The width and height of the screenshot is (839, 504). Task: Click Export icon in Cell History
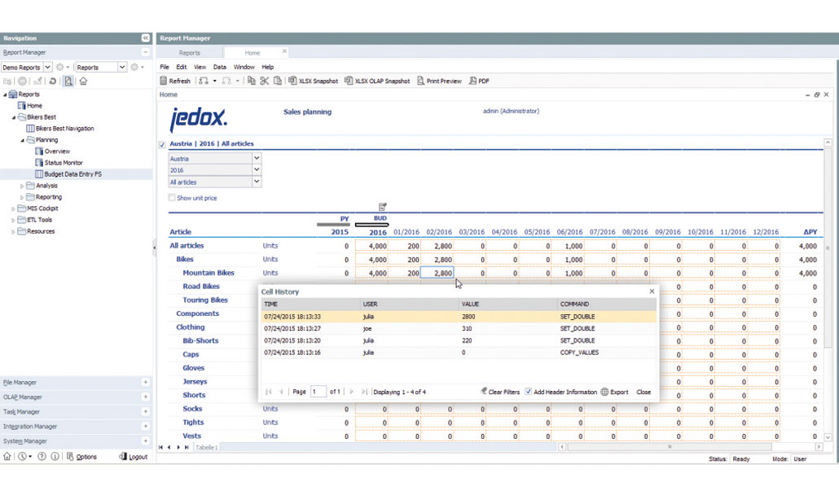point(615,392)
